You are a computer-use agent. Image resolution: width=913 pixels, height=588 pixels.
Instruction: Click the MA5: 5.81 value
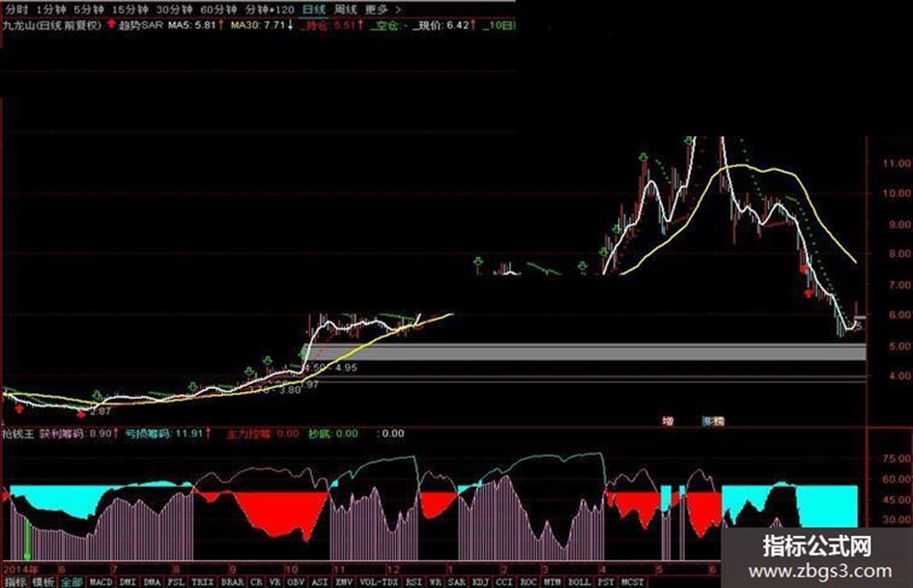(x=192, y=25)
